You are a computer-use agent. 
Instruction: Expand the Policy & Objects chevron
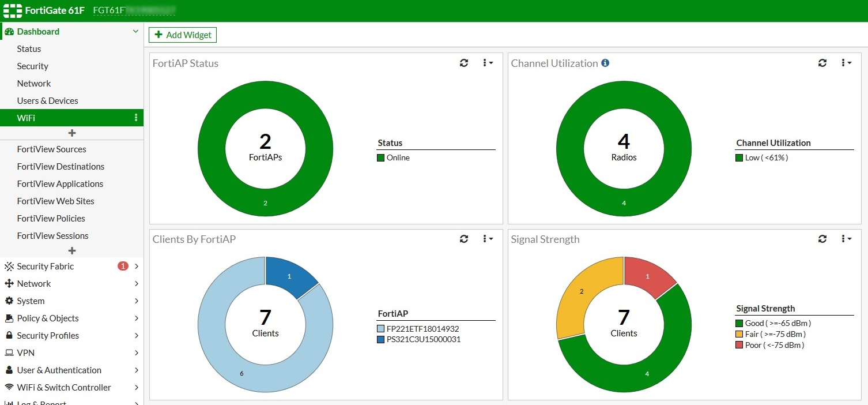pyautogui.click(x=137, y=318)
